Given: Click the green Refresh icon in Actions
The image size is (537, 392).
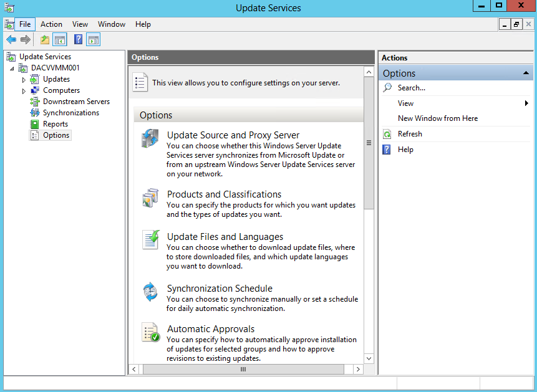Looking at the screenshot, I should coord(387,134).
